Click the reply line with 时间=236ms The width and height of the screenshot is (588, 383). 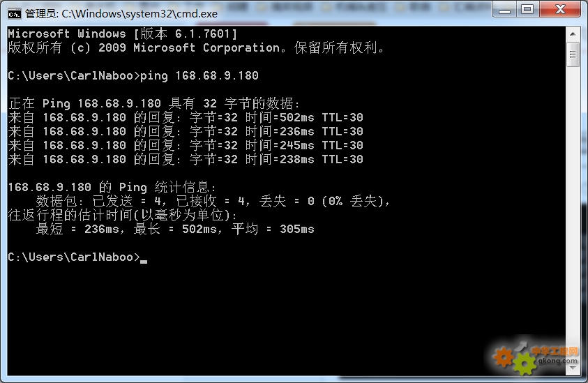click(x=186, y=131)
